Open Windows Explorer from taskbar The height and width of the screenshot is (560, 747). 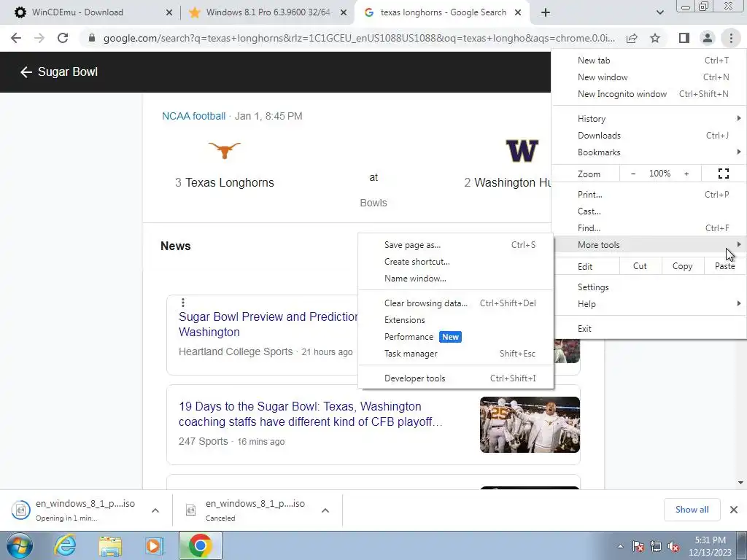coord(110,545)
